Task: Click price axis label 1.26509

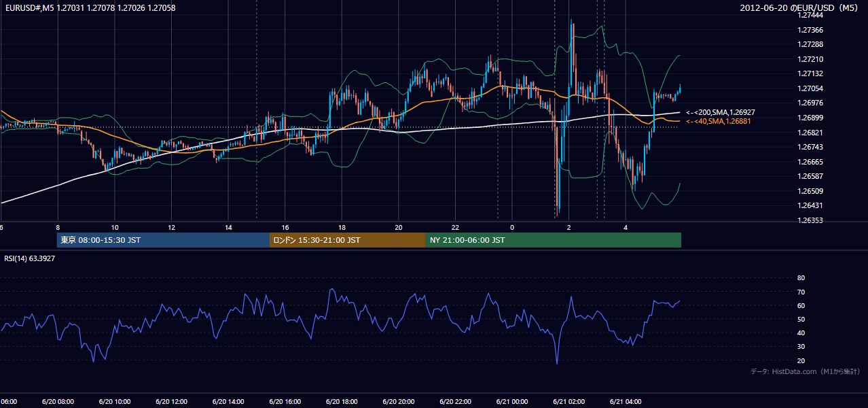Action: (810, 191)
